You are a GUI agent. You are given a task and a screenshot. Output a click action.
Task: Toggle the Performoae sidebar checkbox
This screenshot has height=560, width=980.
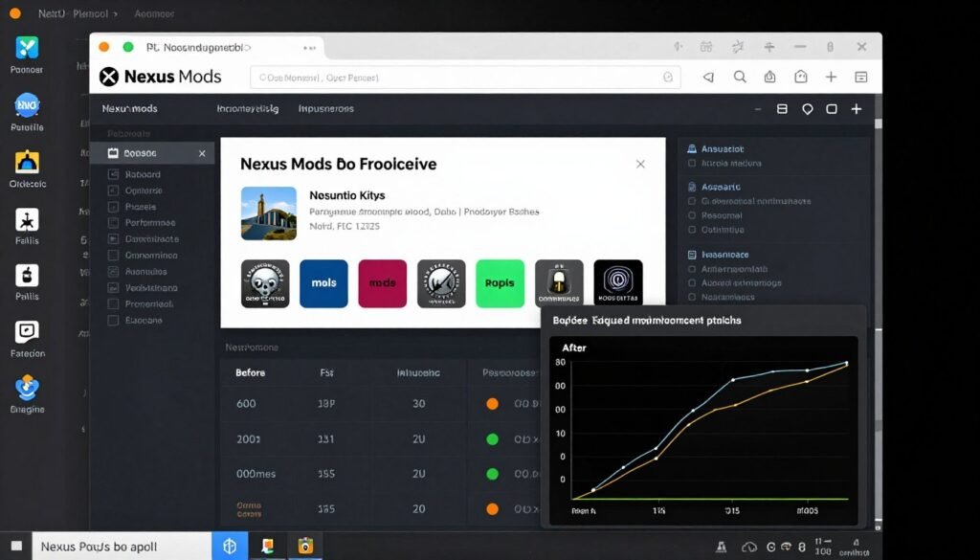[x=113, y=222]
